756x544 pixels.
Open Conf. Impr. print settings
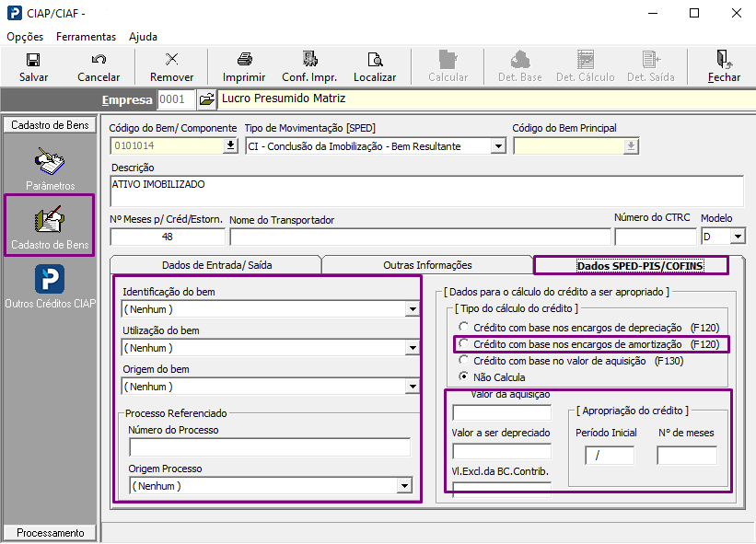pos(309,61)
